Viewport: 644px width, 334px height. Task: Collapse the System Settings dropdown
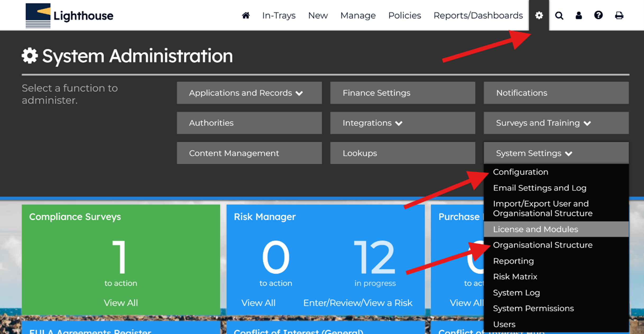click(556, 153)
